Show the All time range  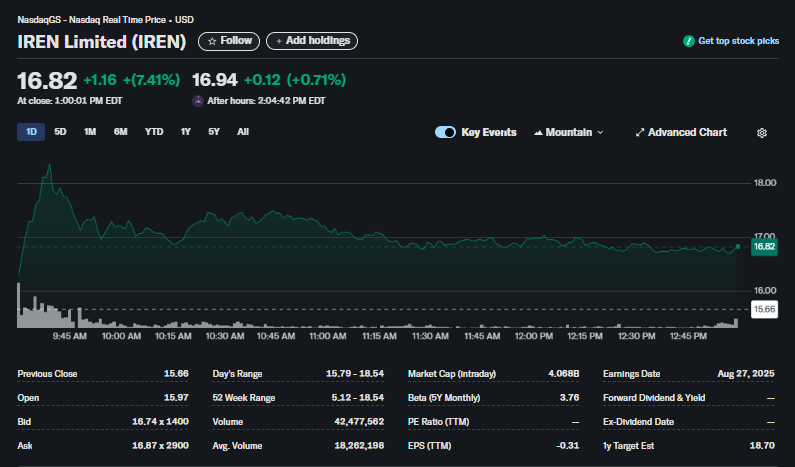click(243, 132)
